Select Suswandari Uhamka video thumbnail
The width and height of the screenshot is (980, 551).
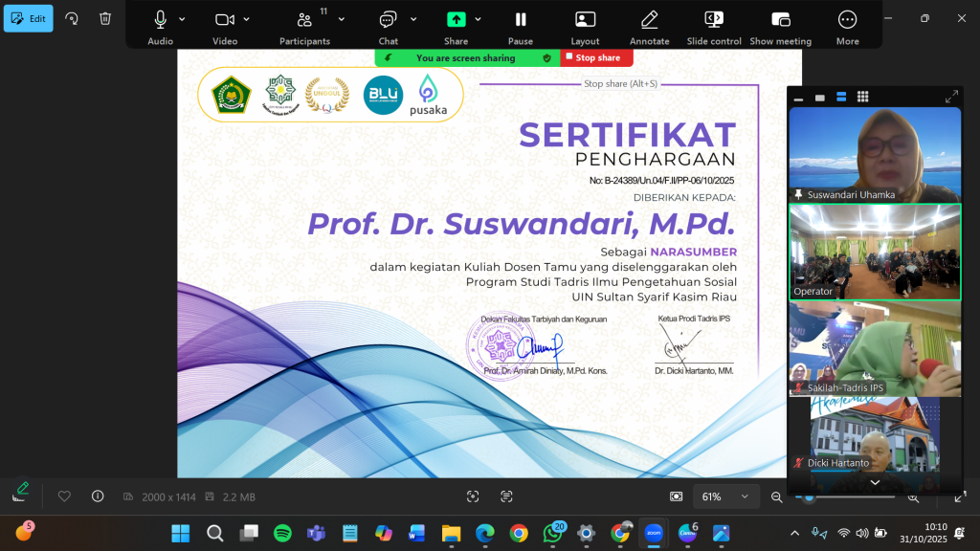[x=874, y=153]
